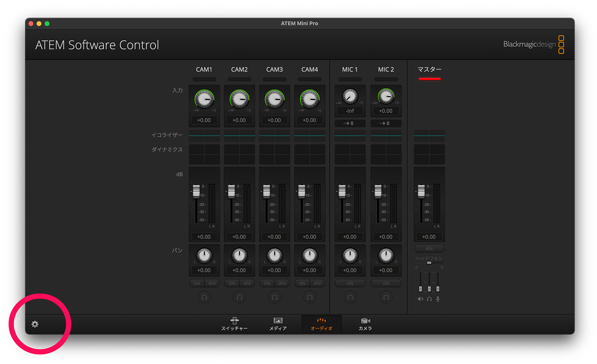
Task: Select the オーディオ tab
Action: pos(322,324)
